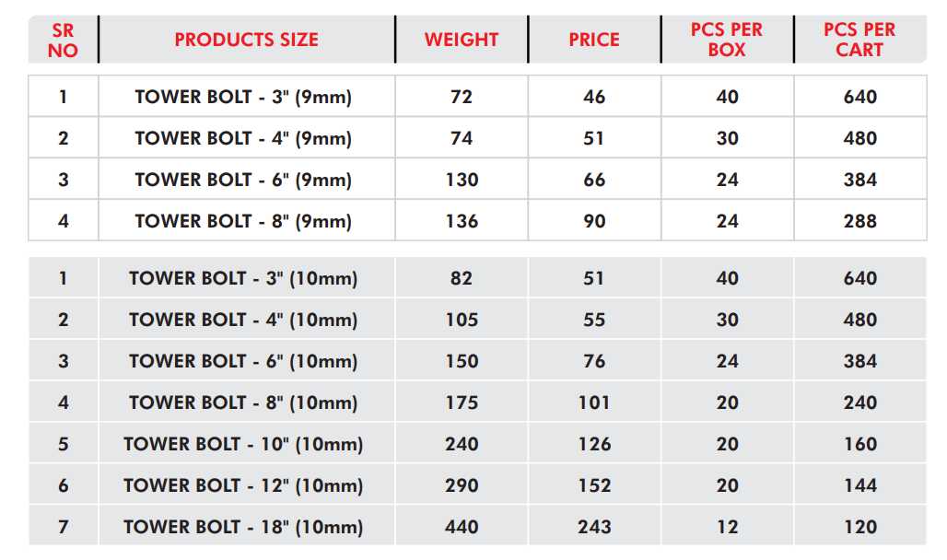Select the price value 243
Screen dimensions: 947x560
click(x=594, y=527)
